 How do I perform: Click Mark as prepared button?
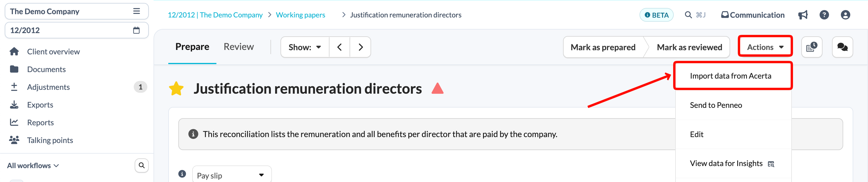coord(603,47)
